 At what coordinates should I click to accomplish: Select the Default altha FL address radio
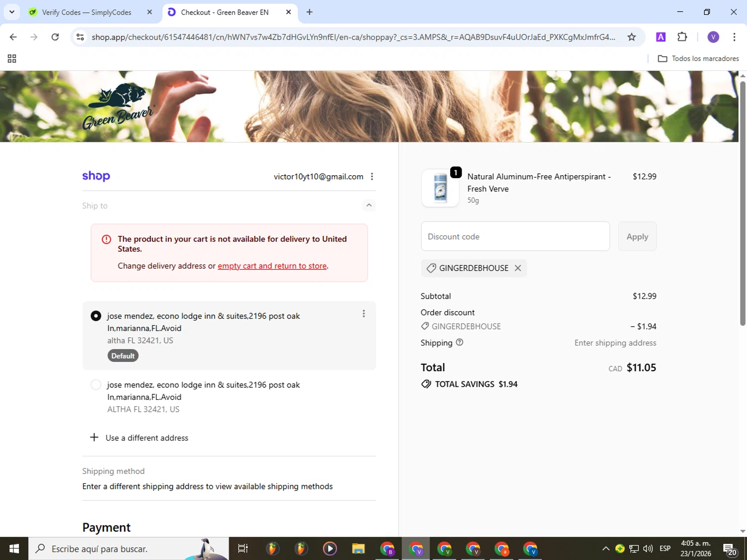tap(96, 316)
